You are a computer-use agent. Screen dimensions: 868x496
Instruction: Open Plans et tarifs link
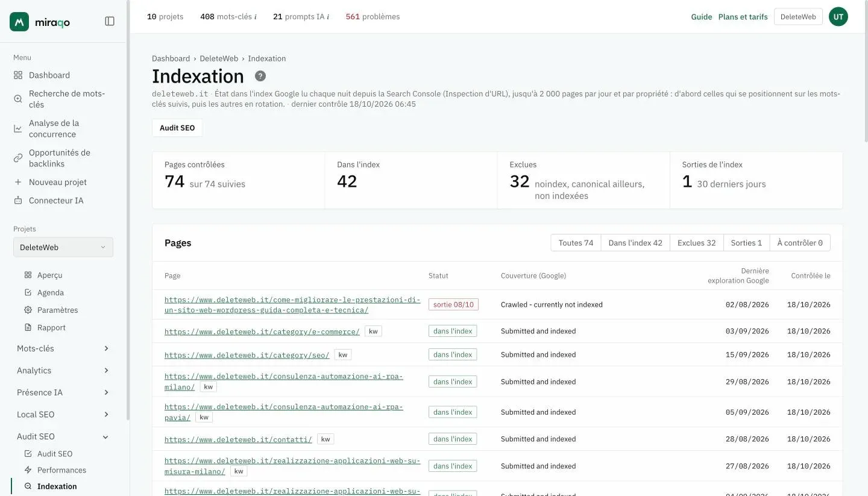[743, 17]
